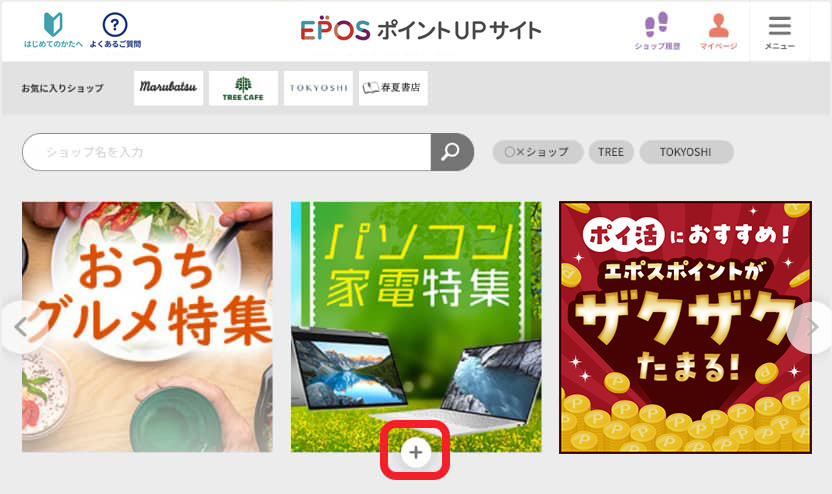Open the おうちグルメ特集 banner
Image resolution: width=832 pixels, height=494 pixels.
click(147, 327)
